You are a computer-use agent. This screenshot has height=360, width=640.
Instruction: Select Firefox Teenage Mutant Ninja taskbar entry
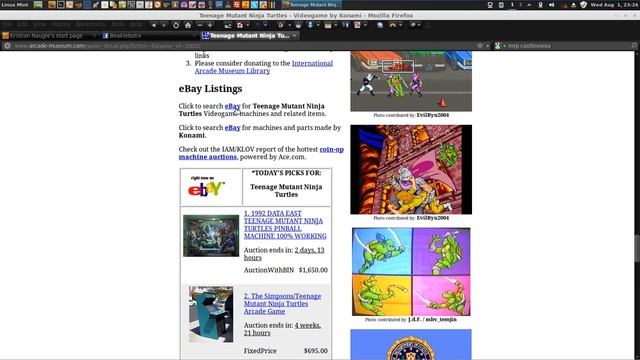pyautogui.click(x=311, y=5)
